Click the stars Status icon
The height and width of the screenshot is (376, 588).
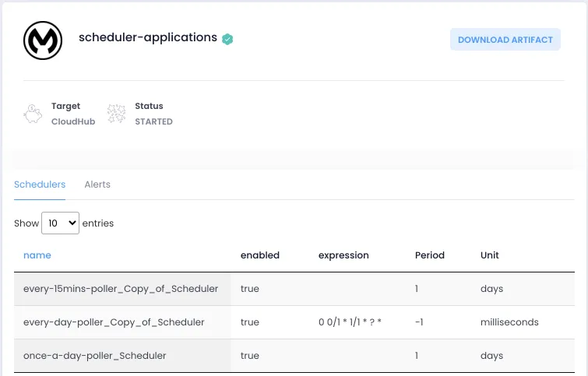[116, 114]
